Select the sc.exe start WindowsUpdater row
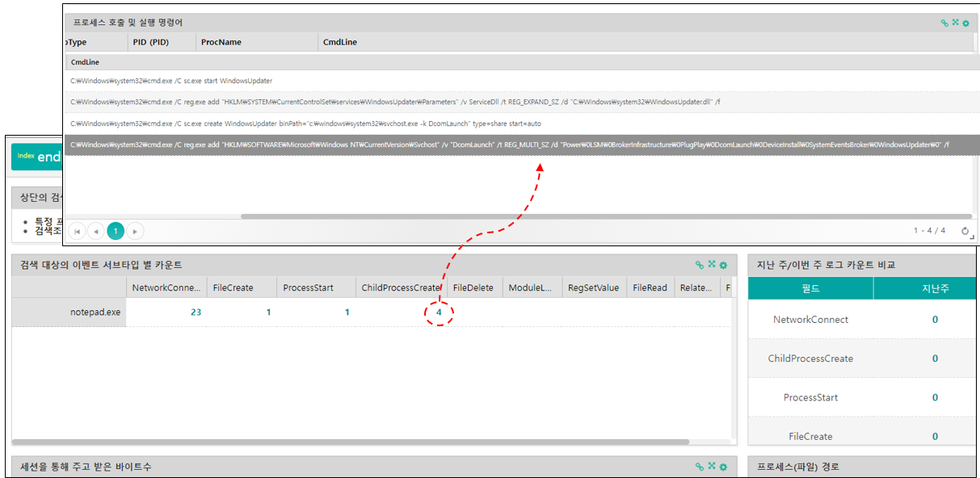 pos(171,81)
